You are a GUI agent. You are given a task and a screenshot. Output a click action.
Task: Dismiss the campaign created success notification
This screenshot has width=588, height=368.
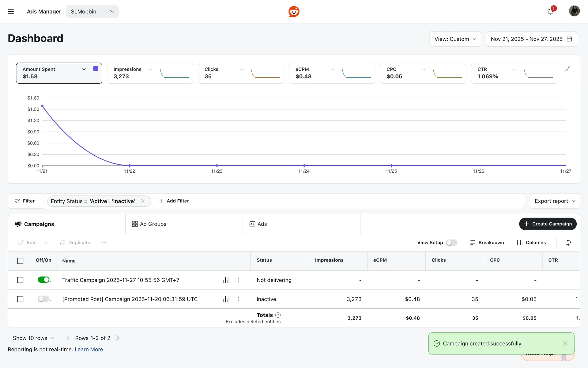point(565,343)
